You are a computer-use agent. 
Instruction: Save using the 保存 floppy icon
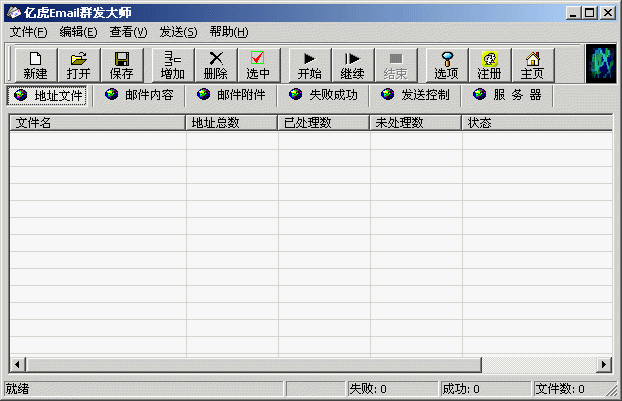[121, 65]
